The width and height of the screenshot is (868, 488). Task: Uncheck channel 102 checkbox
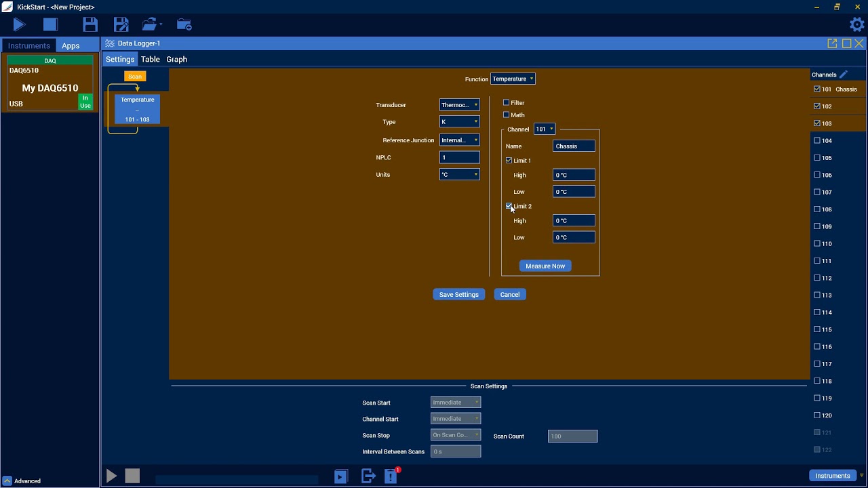coord(817,106)
